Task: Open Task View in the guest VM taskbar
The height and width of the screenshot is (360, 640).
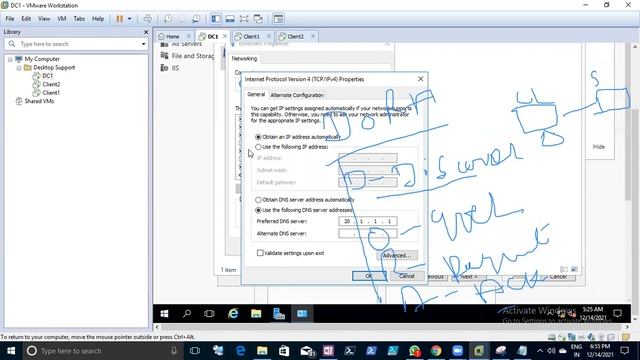Action: coord(209,313)
